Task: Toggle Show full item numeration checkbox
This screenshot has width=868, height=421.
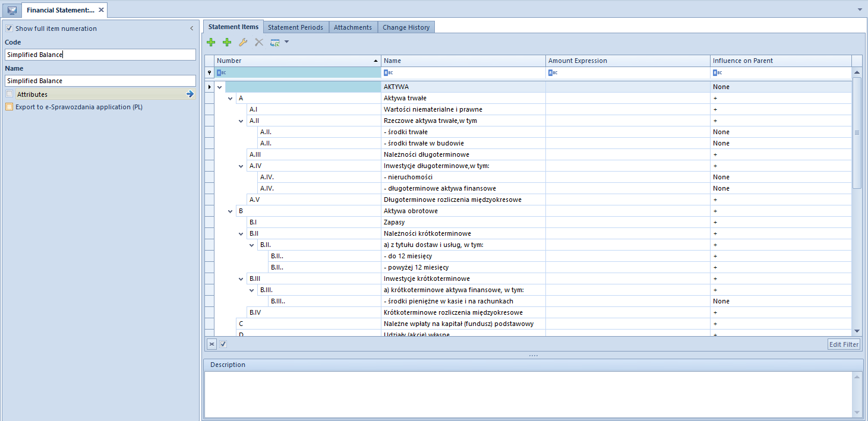Action: [9, 29]
